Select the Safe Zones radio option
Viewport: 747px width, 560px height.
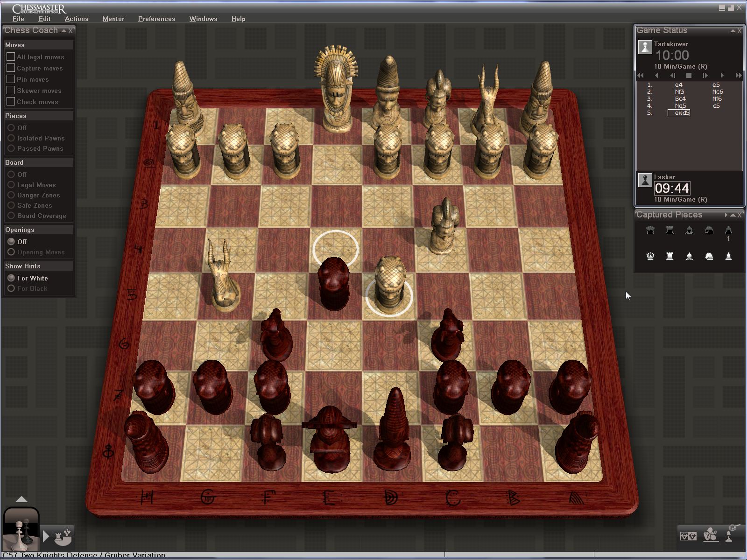[x=11, y=205]
